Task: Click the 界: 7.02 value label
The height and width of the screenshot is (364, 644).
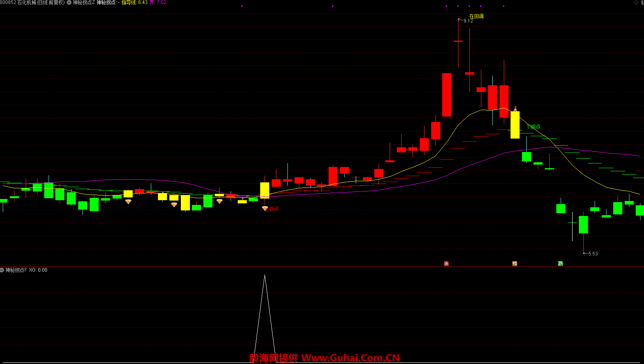Action: point(158,2)
